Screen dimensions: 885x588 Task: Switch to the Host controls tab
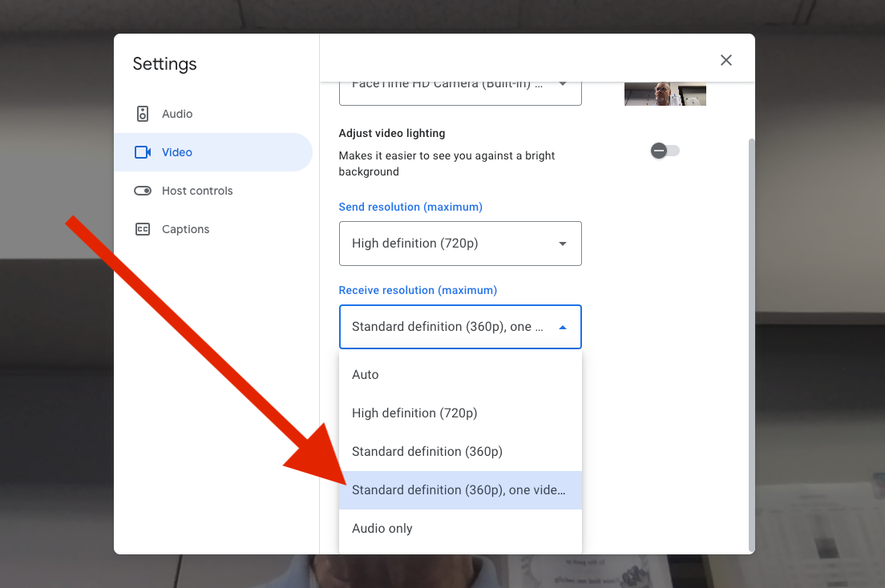pos(197,191)
